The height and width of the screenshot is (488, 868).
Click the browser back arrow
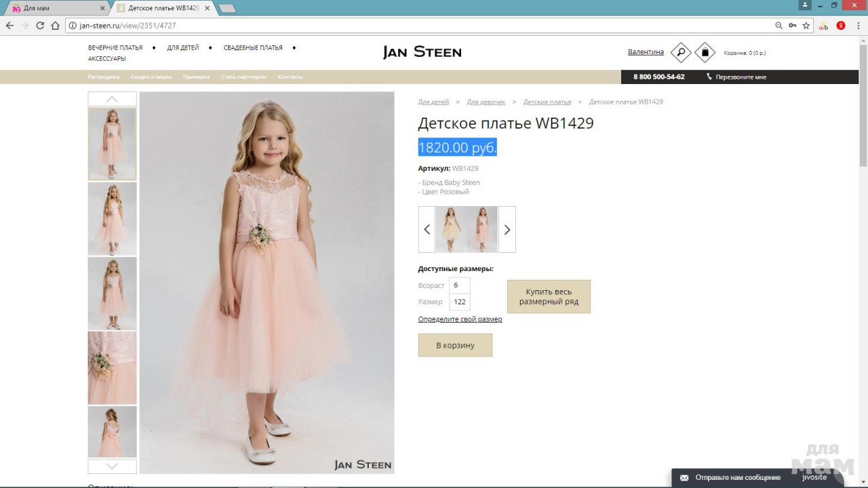[x=9, y=26]
